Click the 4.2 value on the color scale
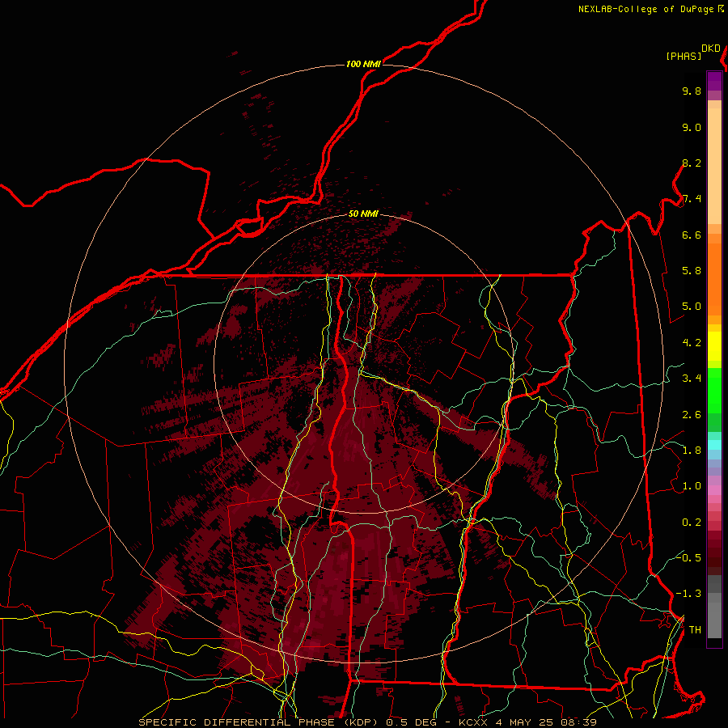Image resolution: width=728 pixels, height=728 pixels. (x=692, y=343)
